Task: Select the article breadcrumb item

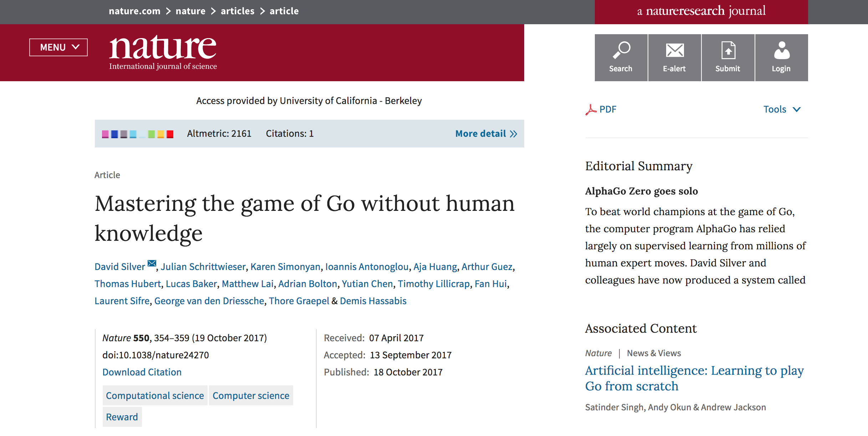Action: pyautogui.click(x=284, y=11)
